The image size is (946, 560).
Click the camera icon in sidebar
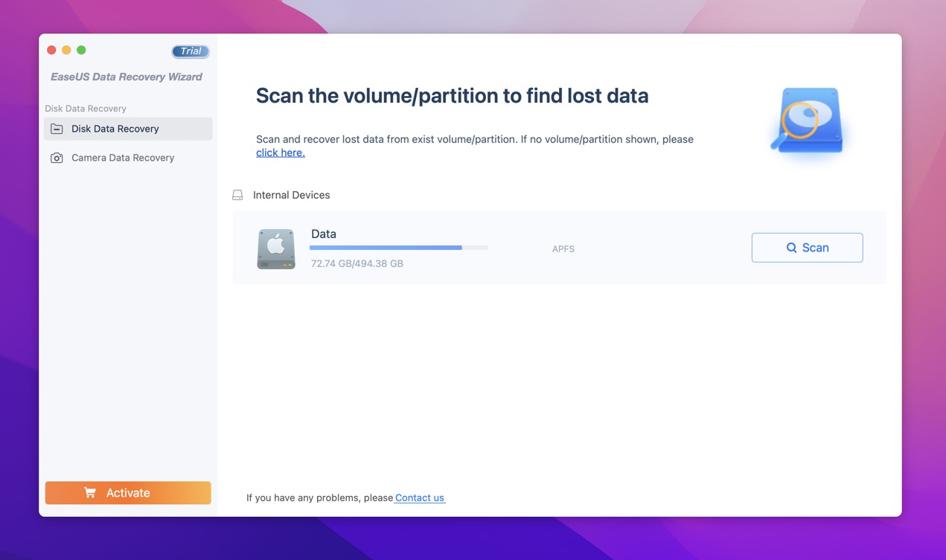click(x=57, y=158)
